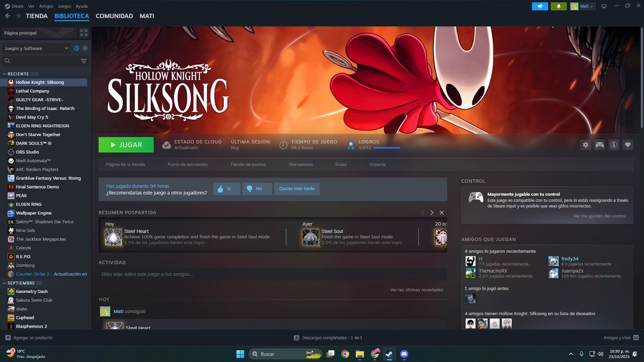
Task: Click the microphone icon in system tray
Action: tap(581, 354)
